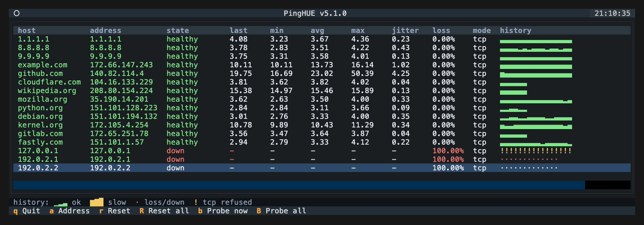
Task: Select the 127.0.0.1 host row
Action: pos(322,151)
